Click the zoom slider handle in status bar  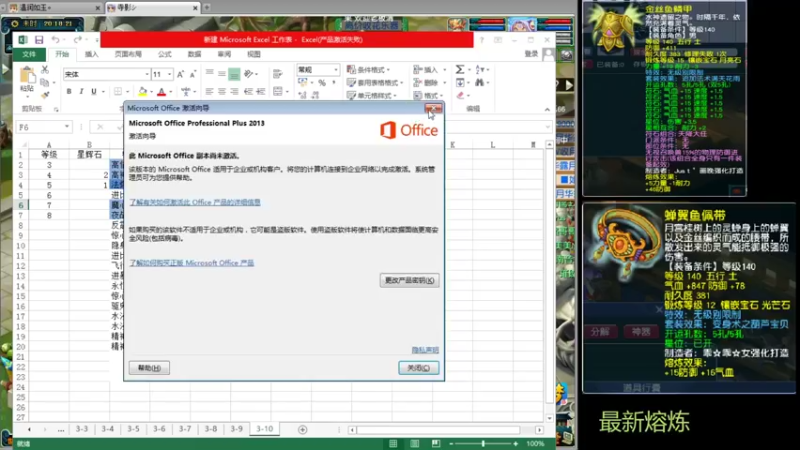tap(483, 444)
